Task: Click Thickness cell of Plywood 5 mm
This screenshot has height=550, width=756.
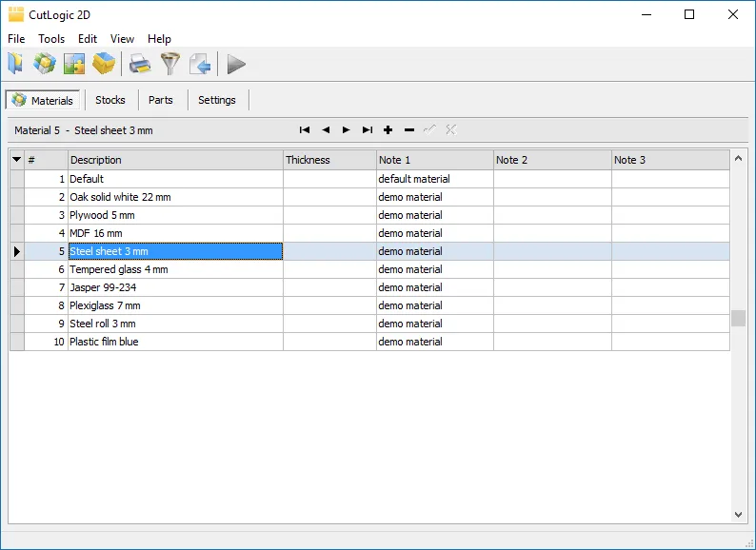Action: click(329, 215)
